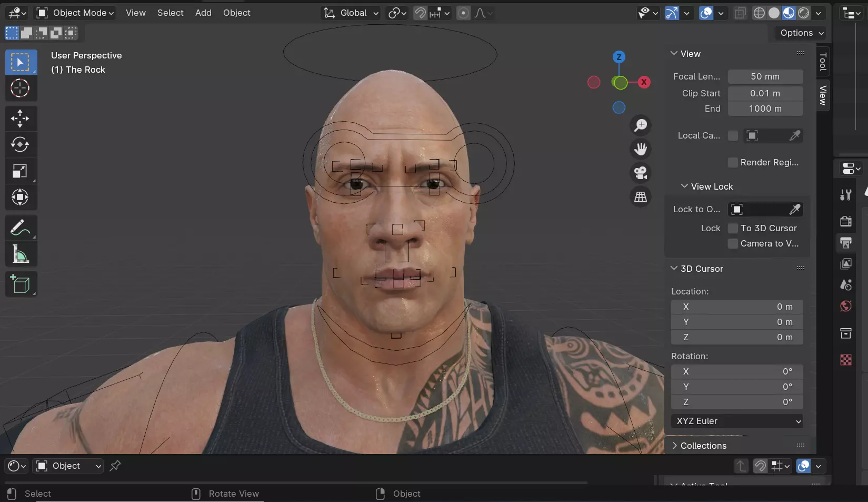Screen dimensions: 868x502
Task: Adjust the Clip Start 0.01 m field
Action: pyautogui.click(x=765, y=93)
